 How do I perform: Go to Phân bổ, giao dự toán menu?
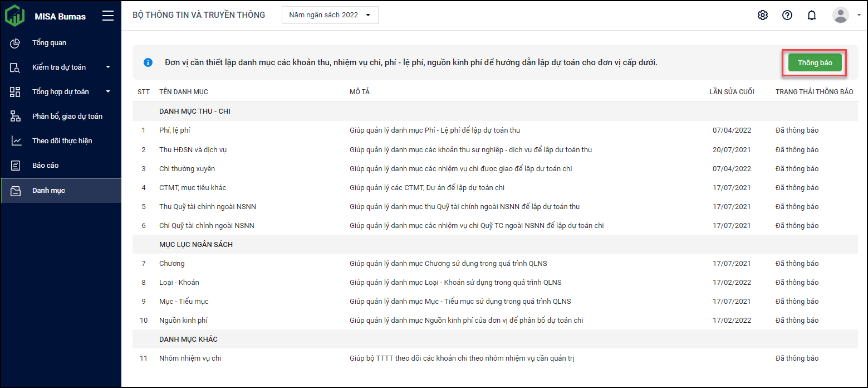(67, 117)
